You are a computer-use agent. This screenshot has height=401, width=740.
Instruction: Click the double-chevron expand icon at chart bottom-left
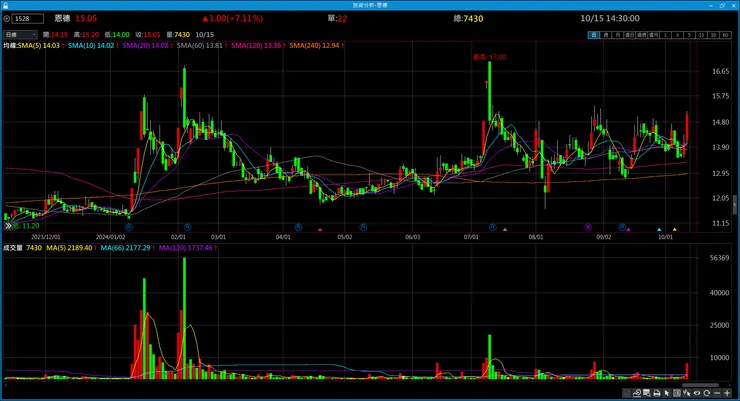pyautogui.click(x=8, y=226)
